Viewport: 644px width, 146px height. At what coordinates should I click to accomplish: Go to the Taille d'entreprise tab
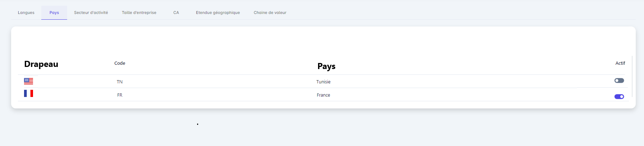pos(139,13)
